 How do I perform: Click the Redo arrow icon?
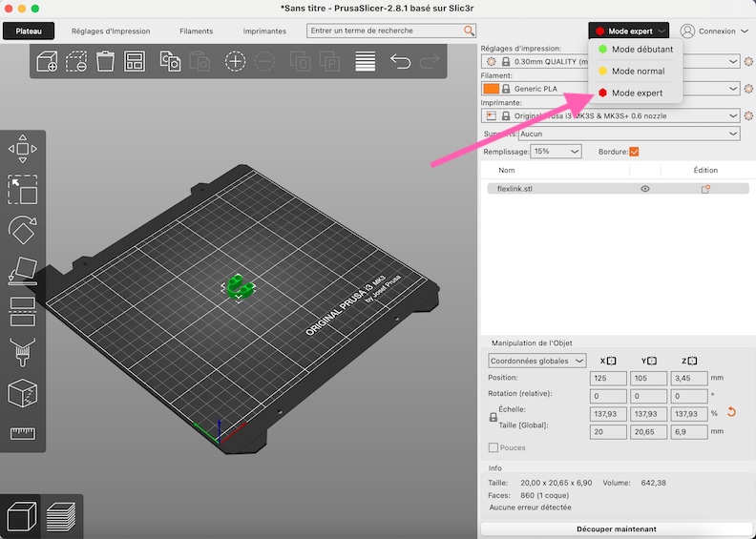pyautogui.click(x=430, y=62)
